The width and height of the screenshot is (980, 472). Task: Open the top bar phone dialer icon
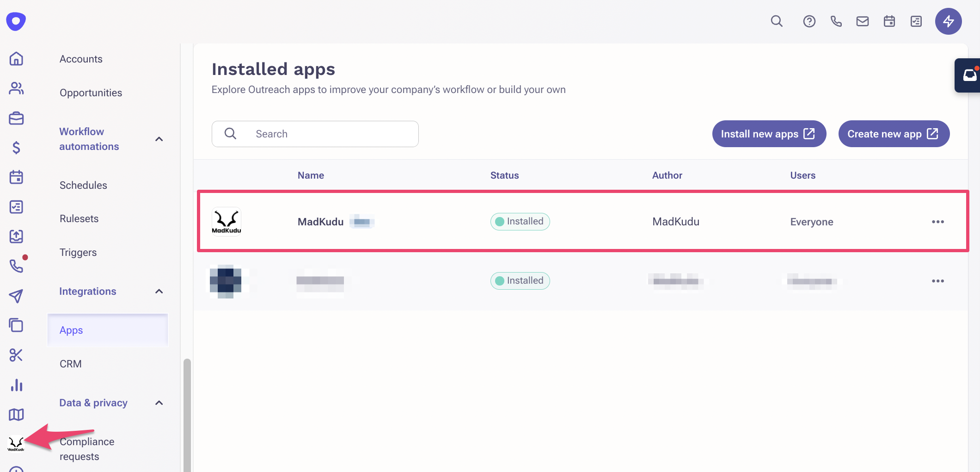pos(836,21)
